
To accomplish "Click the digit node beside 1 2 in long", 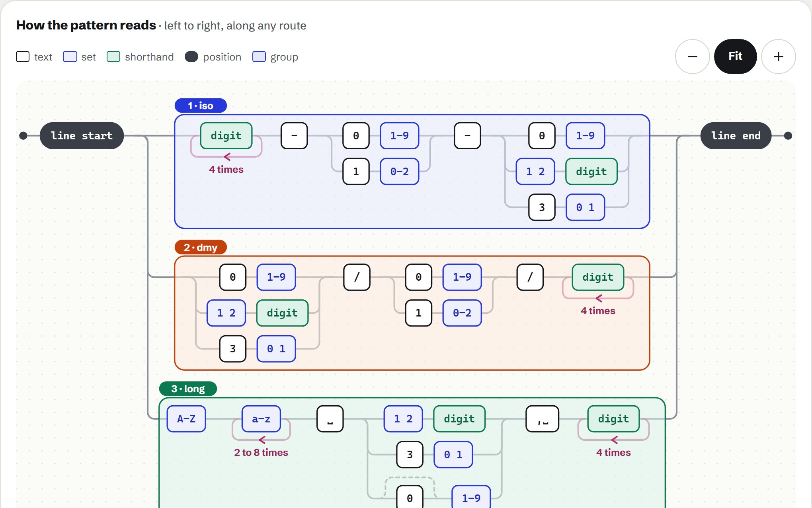I will coord(459,419).
